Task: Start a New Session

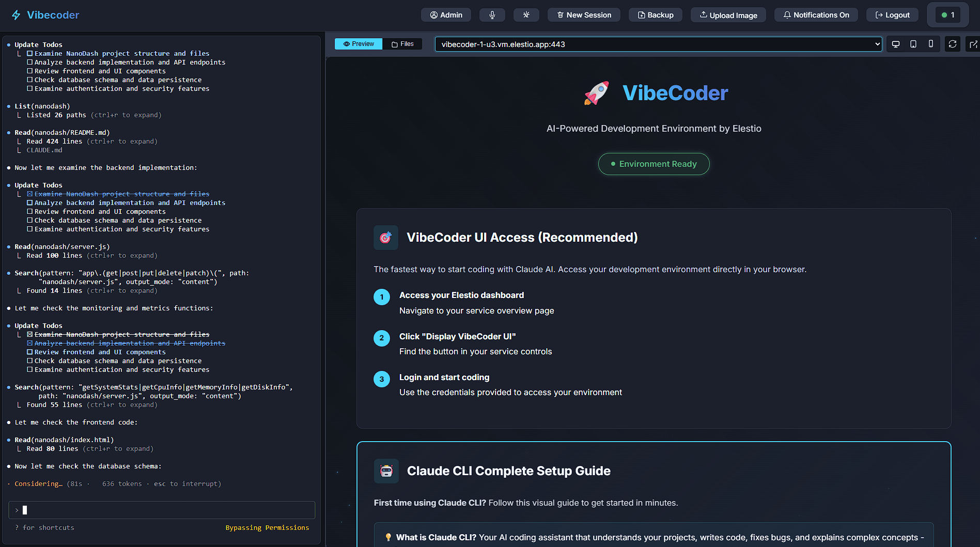Action: (583, 14)
